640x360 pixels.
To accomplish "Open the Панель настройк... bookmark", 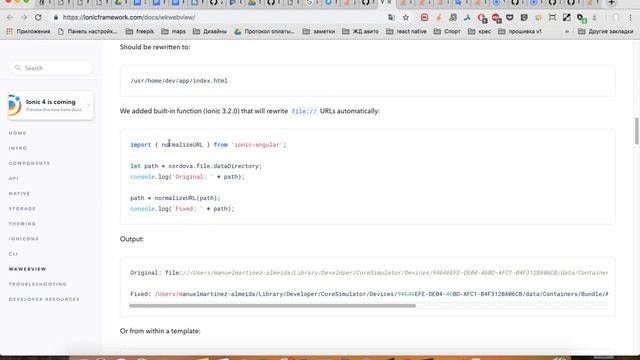I will (x=87, y=31).
